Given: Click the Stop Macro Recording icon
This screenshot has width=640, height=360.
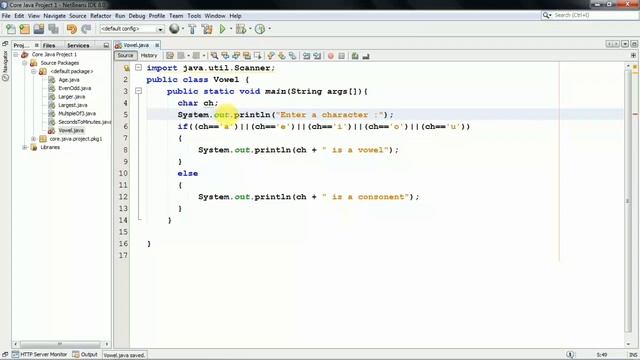Looking at the screenshot, I should click(342, 56).
